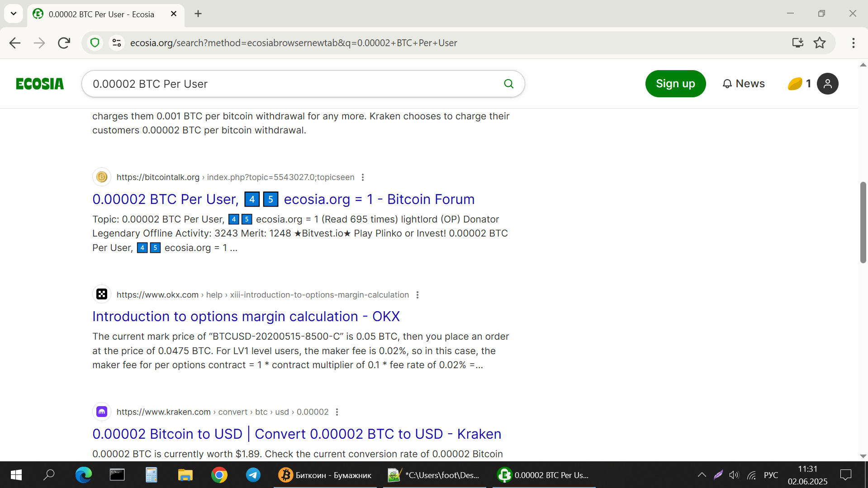The height and width of the screenshot is (488, 868).
Task: Go to Ecosia home via logo
Action: pos(40,84)
